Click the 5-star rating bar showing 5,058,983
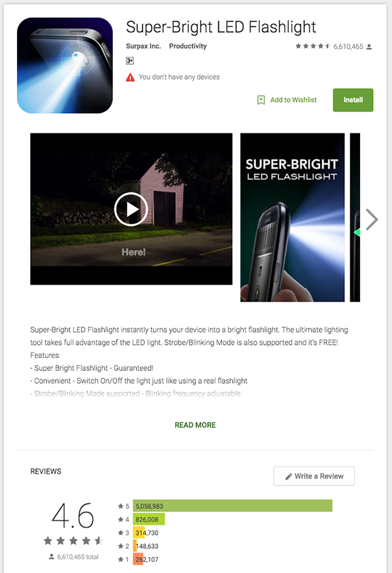 [233, 506]
